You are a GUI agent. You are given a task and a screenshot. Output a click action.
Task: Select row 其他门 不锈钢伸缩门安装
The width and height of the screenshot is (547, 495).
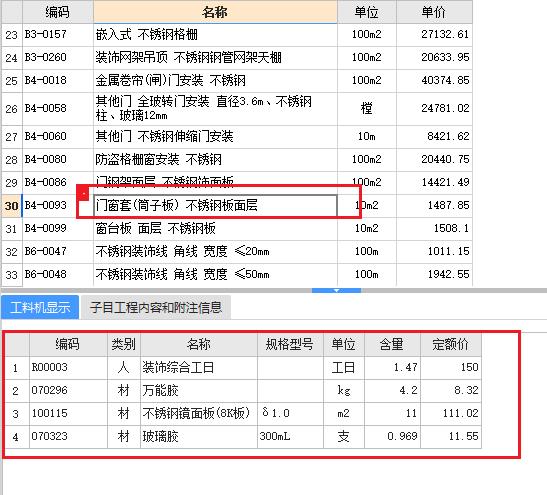pyautogui.click(x=237, y=136)
